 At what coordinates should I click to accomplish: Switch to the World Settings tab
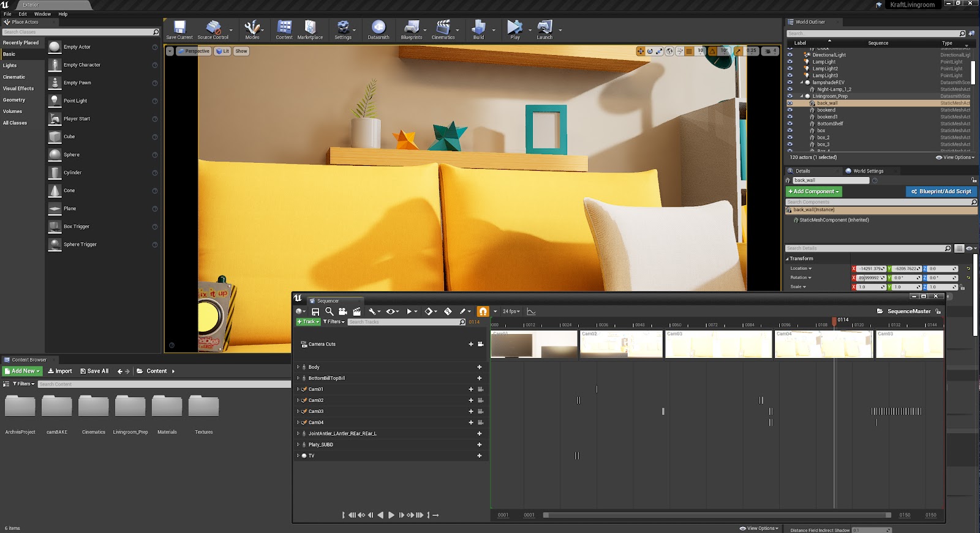point(867,171)
